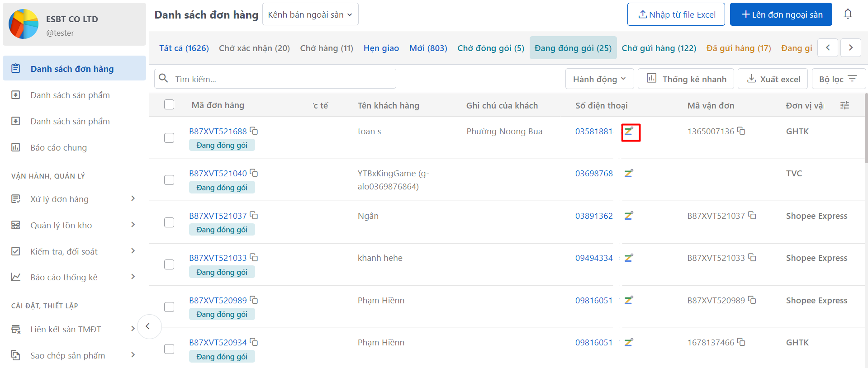Screen dimensions: 868x368
Task: Tick checkbox for order B87XVT521688
Action: pos(169,138)
